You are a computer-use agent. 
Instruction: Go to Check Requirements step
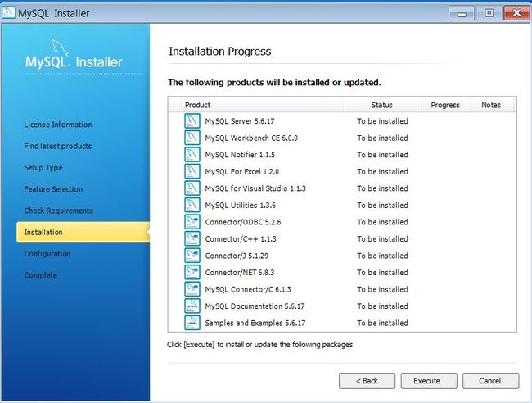coord(58,211)
